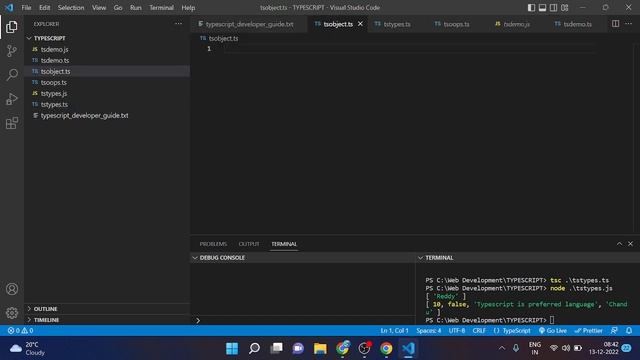This screenshot has width=640, height=360.
Task: Change encoding via UTF-8 status item
Action: [x=457, y=331]
